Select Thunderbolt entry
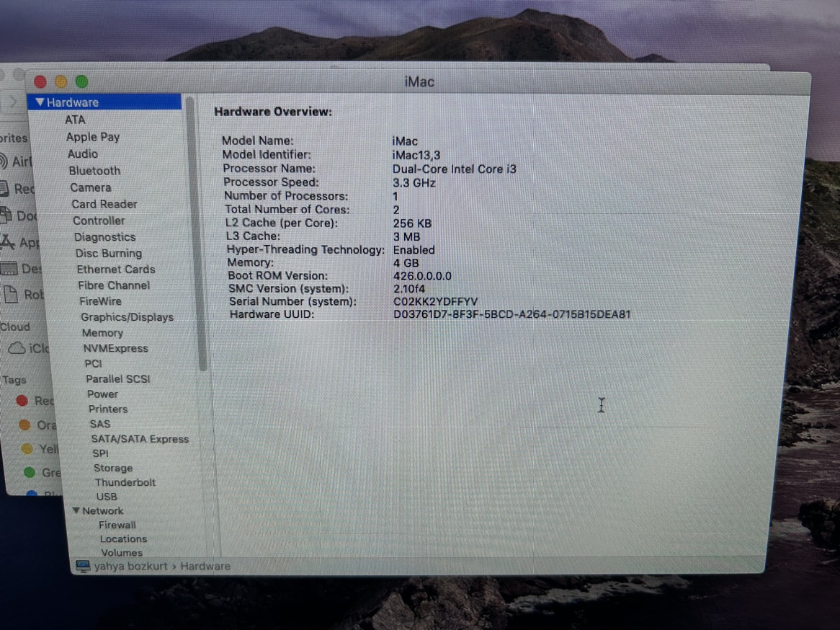 [125, 482]
